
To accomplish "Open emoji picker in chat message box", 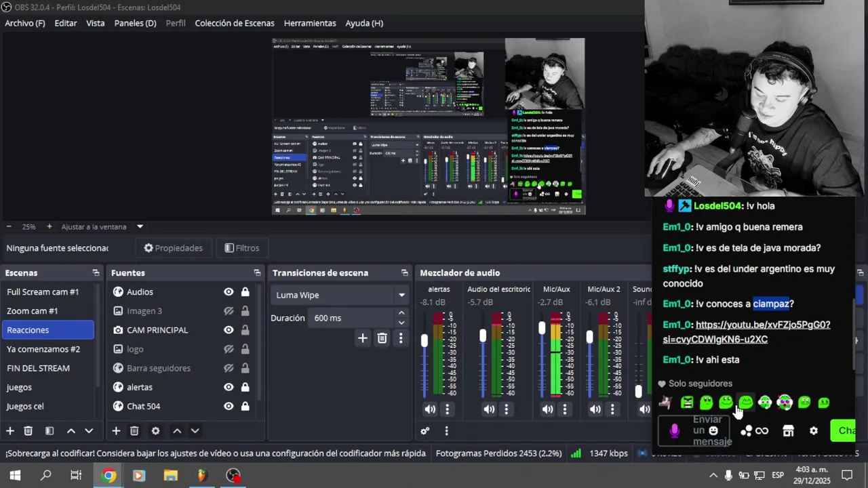I will pos(713,430).
